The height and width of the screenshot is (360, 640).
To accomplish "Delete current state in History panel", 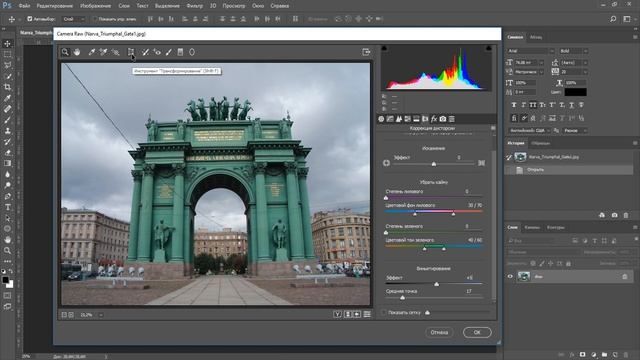I will (626, 215).
